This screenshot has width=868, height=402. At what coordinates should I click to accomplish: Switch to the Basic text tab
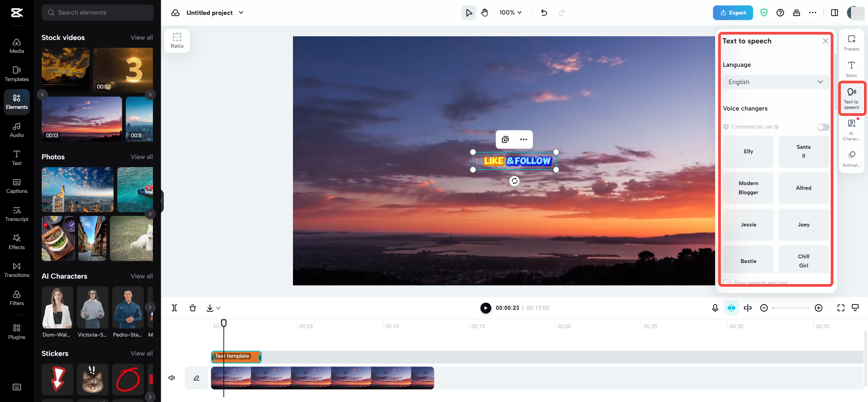[852, 68]
